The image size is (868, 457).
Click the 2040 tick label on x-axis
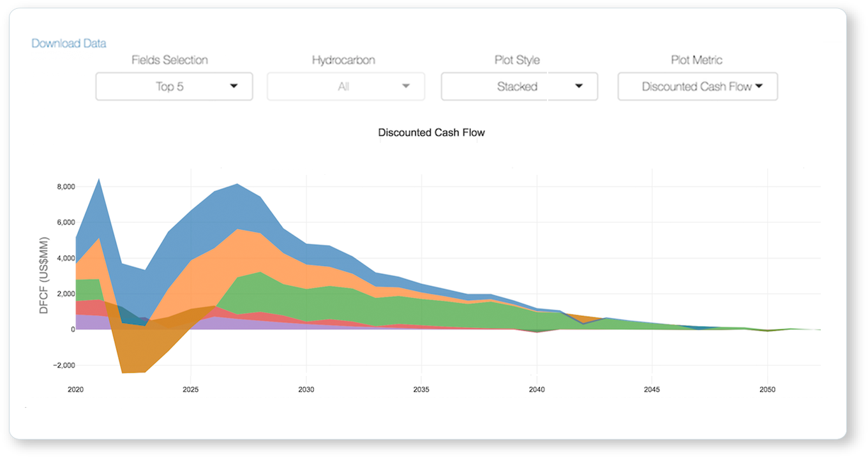(537, 389)
